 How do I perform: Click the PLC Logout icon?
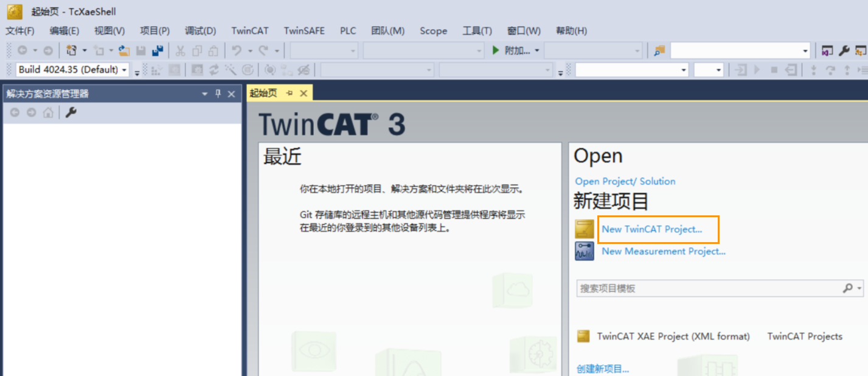[791, 70]
